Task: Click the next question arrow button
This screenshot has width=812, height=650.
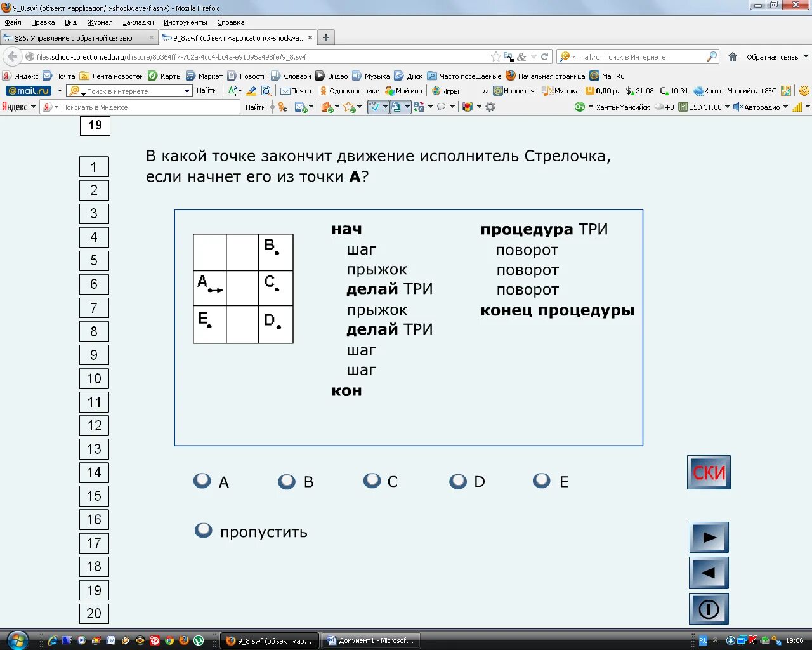Action: [709, 538]
